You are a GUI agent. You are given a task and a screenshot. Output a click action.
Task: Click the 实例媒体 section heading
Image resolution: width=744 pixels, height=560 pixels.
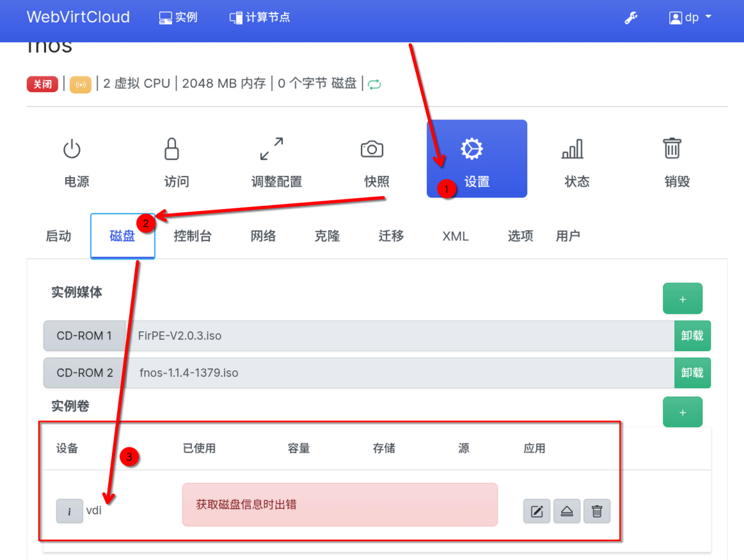(x=77, y=292)
